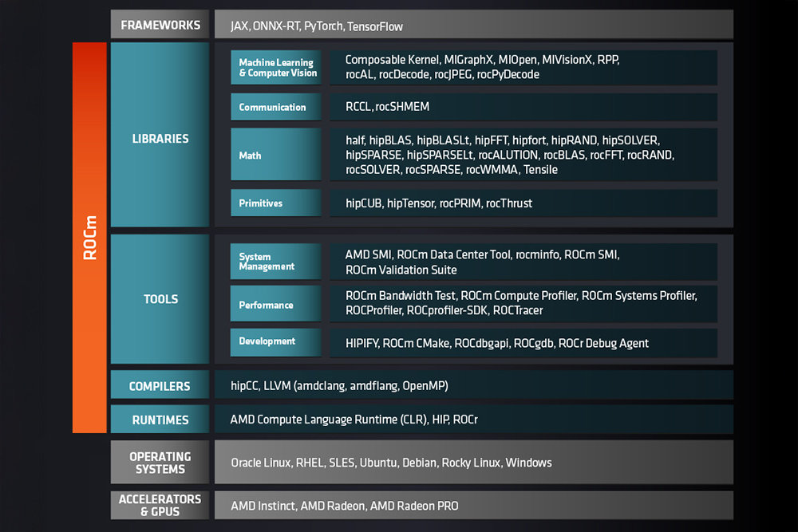
Task: Click the TOOLS section header
Action: [160, 299]
